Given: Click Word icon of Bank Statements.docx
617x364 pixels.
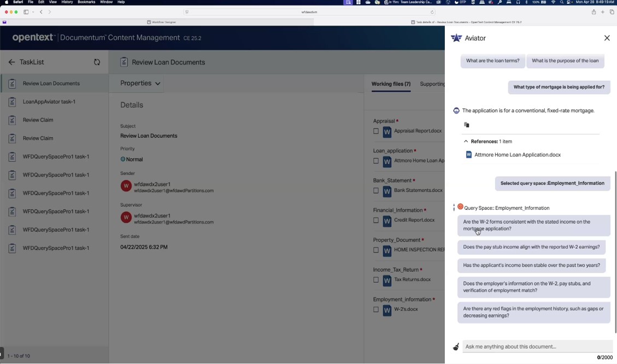Looking at the screenshot, I should [387, 191].
